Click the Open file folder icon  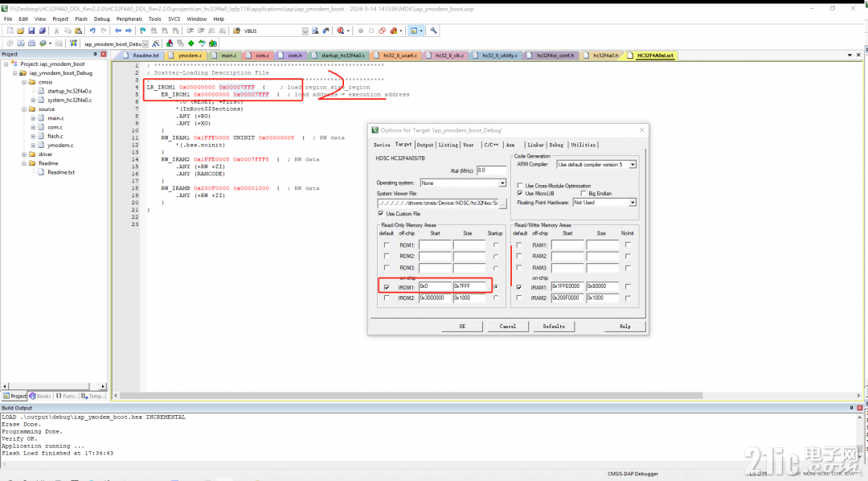pos(20,31)
